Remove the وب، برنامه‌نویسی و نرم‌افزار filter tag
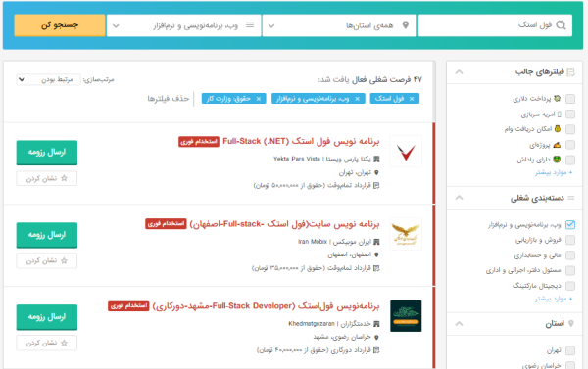Viewport: 588px width, 369px height. point(357,99)
